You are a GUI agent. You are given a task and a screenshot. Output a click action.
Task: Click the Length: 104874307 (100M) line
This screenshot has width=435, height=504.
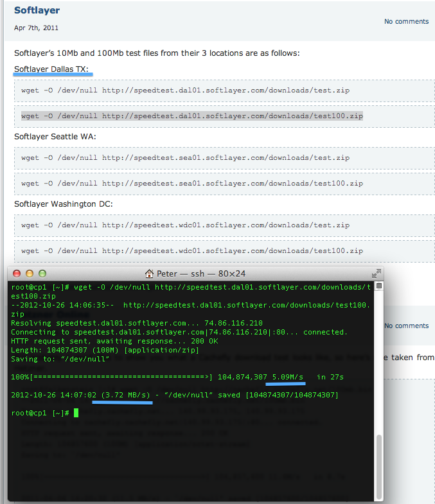point(105,350)
